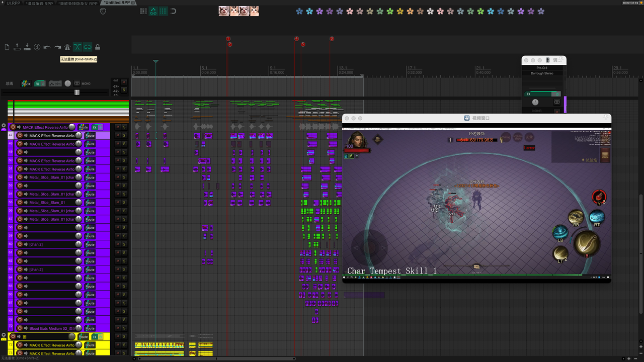Open Route button on track 63
This screenshot has width=644, height=362.
point(90,269)
